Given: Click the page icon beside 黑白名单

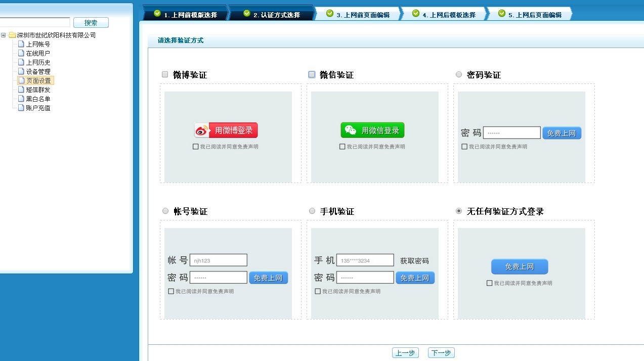Looking at the screenshot, I should [x=21, y=99].
